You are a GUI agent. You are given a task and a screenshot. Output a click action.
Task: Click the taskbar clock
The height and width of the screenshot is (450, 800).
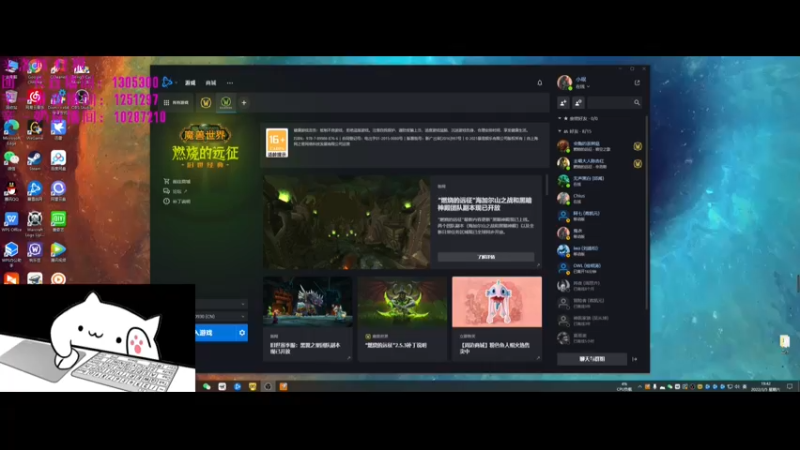[766, 386]
